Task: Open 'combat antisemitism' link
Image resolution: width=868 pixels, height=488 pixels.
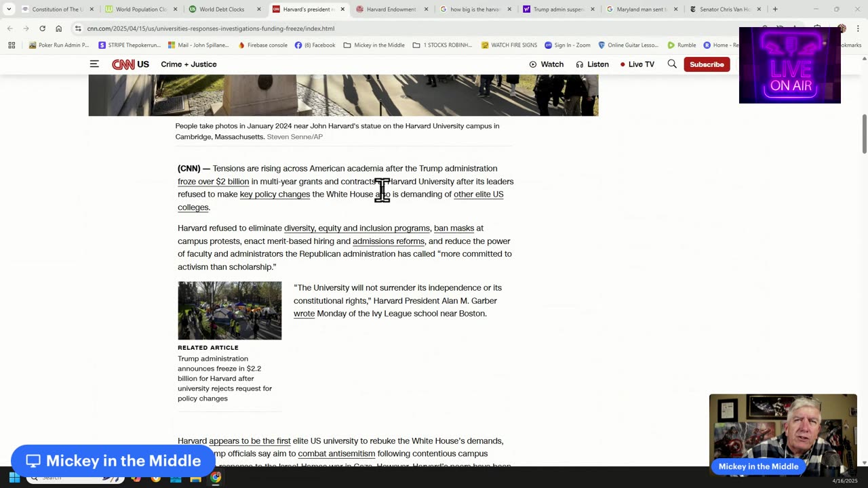Action: tap(336, 454)
